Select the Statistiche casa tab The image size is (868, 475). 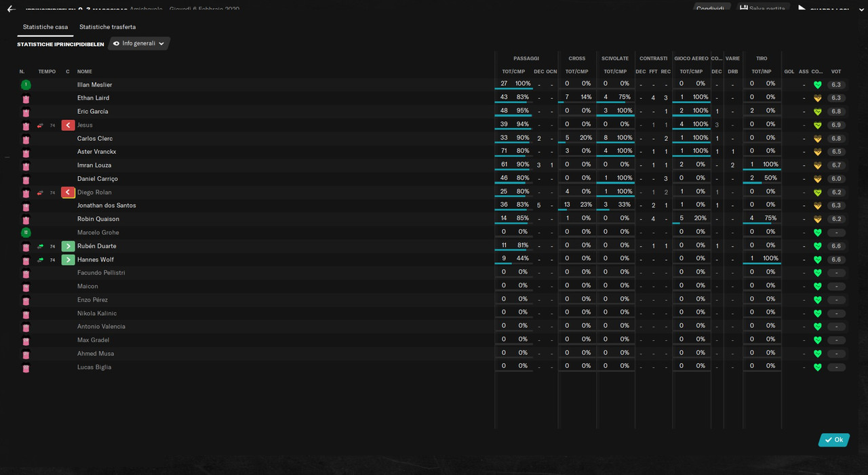tap(45, 27)
